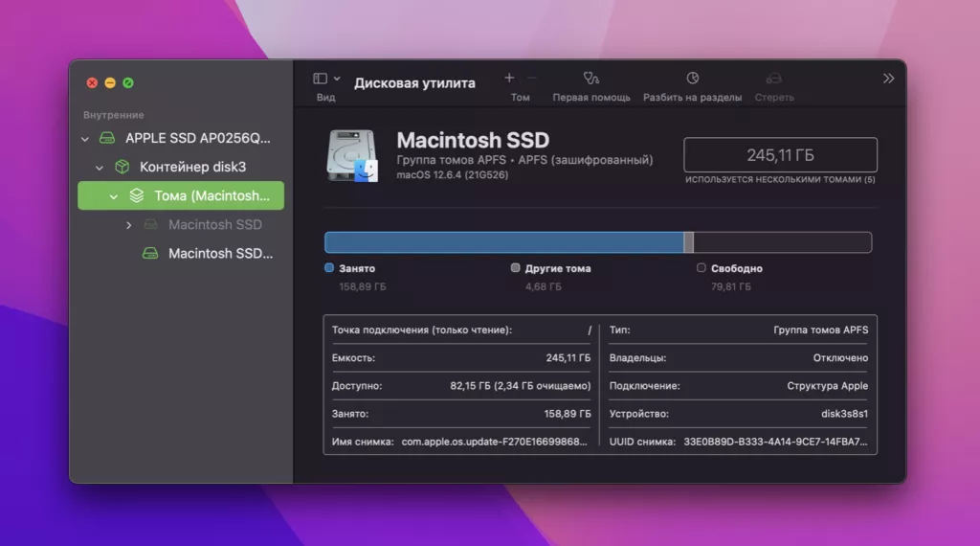This screenshot has width=980, height=546.
Task: Click the Свободно legend swatch
Action: point(702,267)
